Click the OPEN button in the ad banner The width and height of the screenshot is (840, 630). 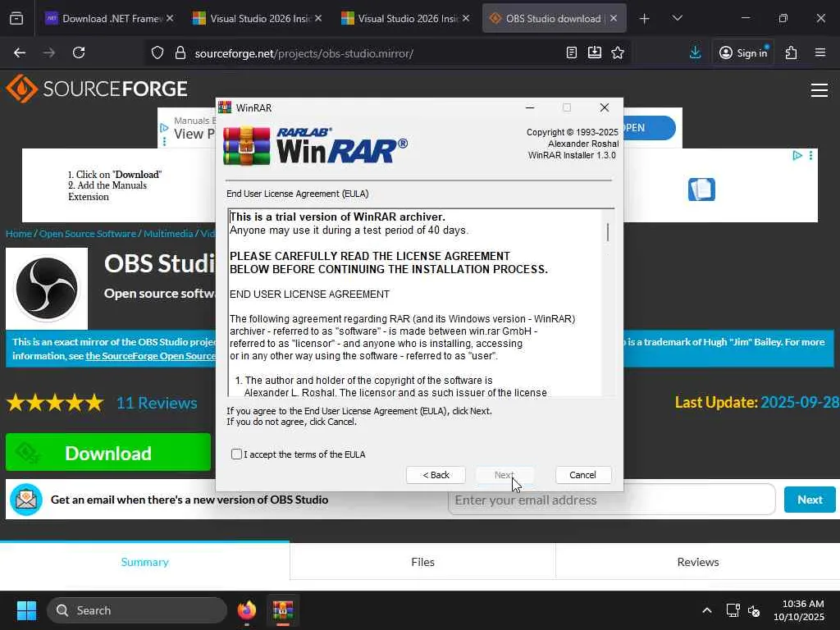coord(650,128)
